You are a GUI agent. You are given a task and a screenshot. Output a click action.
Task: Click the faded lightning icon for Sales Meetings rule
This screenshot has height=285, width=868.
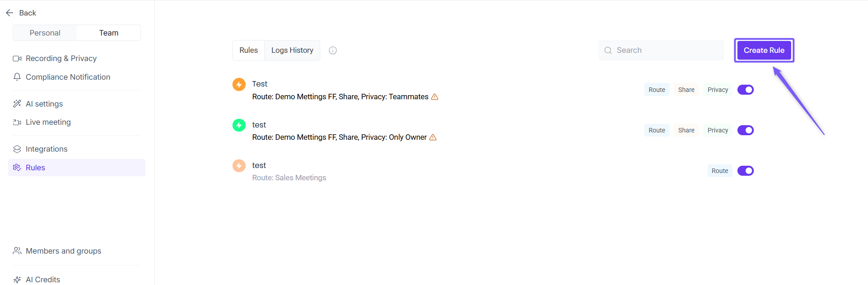tap(239, 165)
